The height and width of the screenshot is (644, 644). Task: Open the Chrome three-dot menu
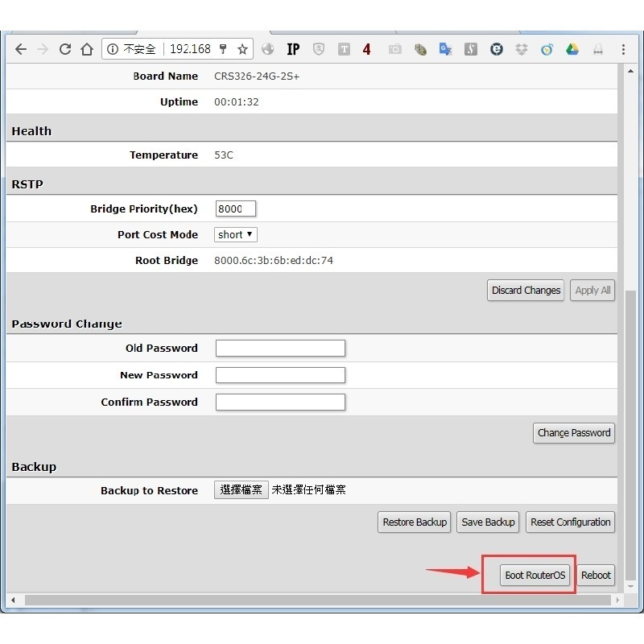click(x=623, y=49)
